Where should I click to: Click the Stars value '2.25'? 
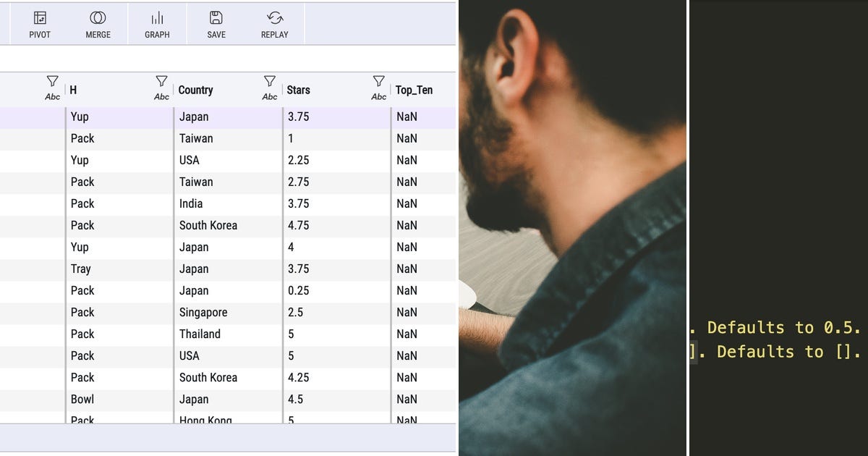tap(298, 160)
